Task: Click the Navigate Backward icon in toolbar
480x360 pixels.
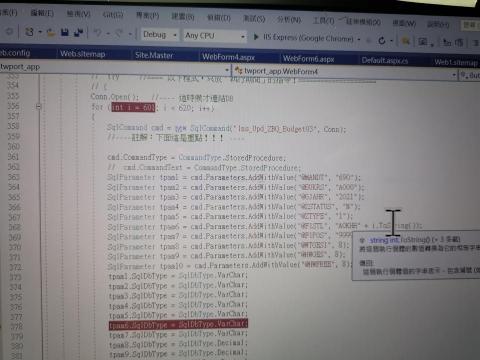Action: (x=9, y=32)
